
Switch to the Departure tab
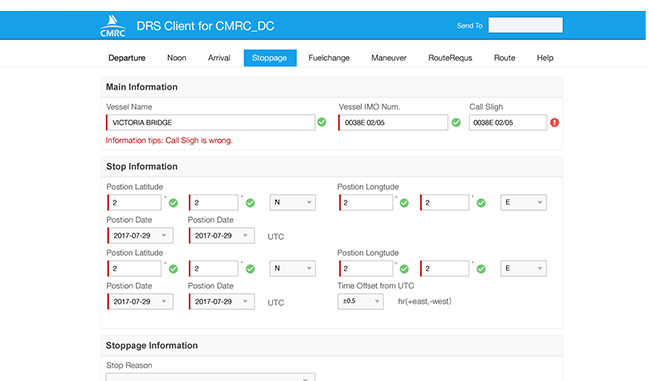[x=127, y=58]
